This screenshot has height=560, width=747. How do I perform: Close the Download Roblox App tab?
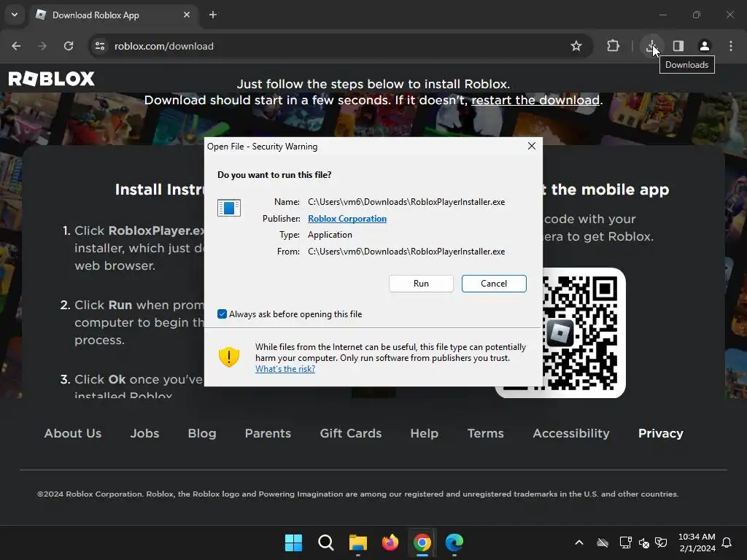(187, 15)
